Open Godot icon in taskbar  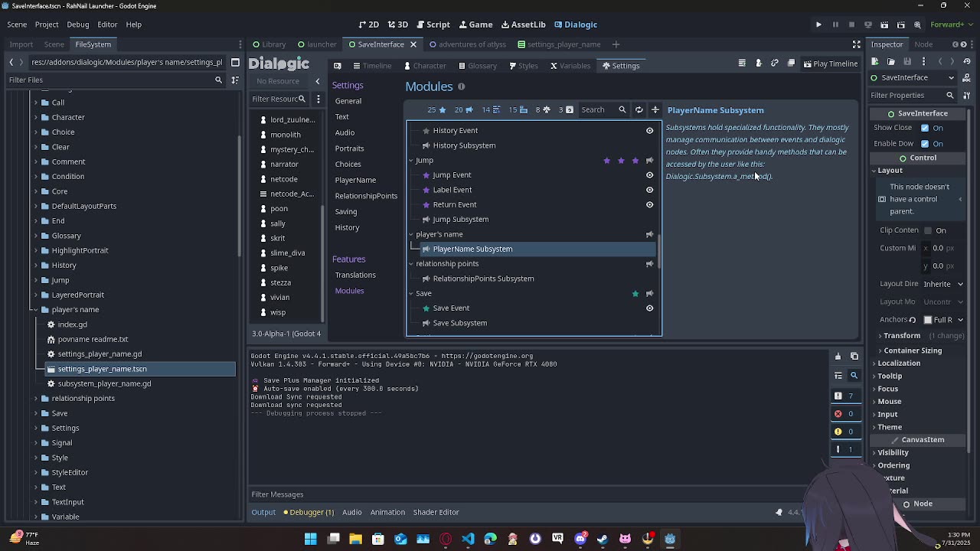click(x=670, y=539)
